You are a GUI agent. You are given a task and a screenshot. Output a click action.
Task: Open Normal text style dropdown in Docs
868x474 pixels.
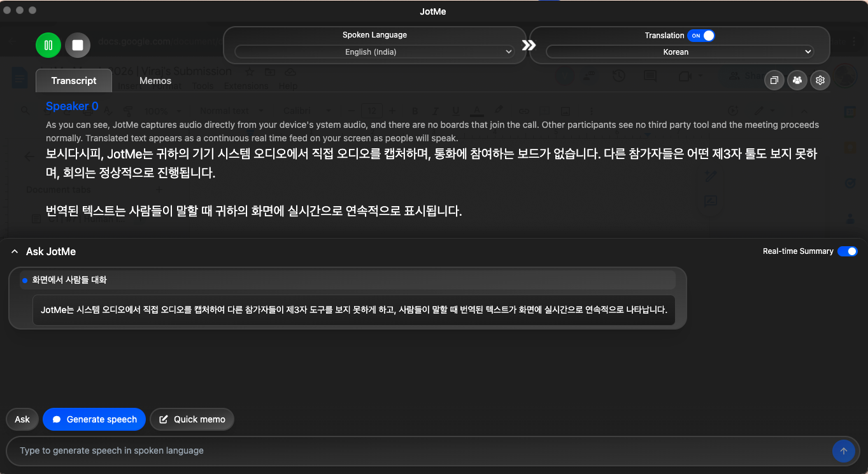[x=231, y=111]
